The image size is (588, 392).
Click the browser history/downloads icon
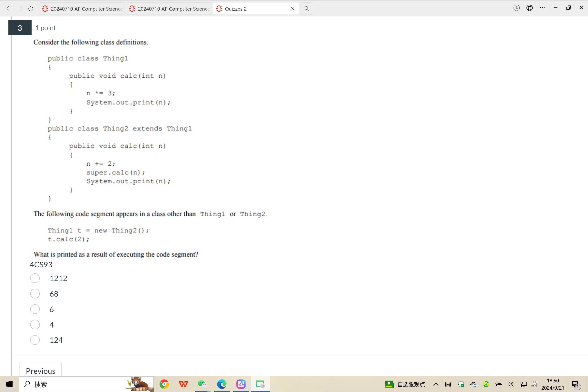[516, 8]
